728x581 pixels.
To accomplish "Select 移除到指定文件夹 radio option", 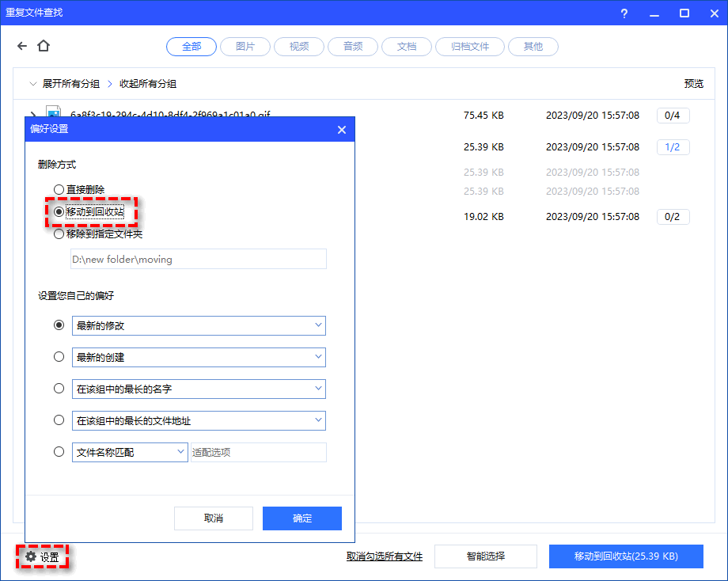I will tap(59, 234).
